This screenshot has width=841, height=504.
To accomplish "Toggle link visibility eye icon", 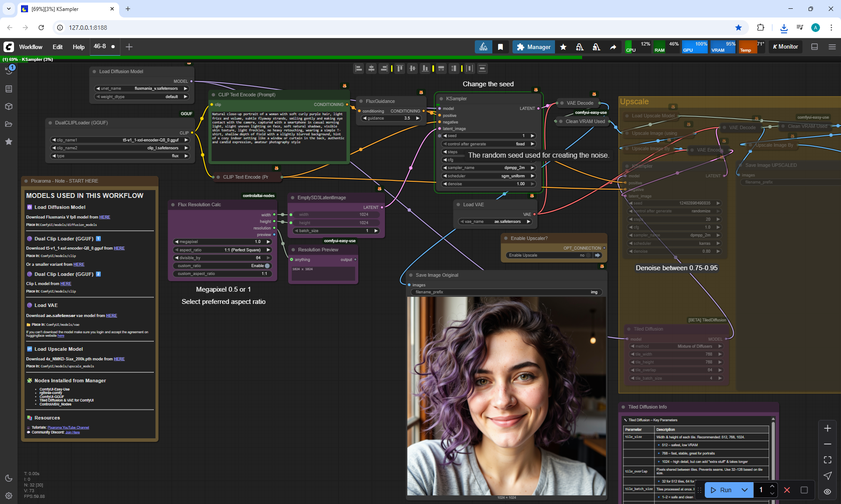I will 827,492.
